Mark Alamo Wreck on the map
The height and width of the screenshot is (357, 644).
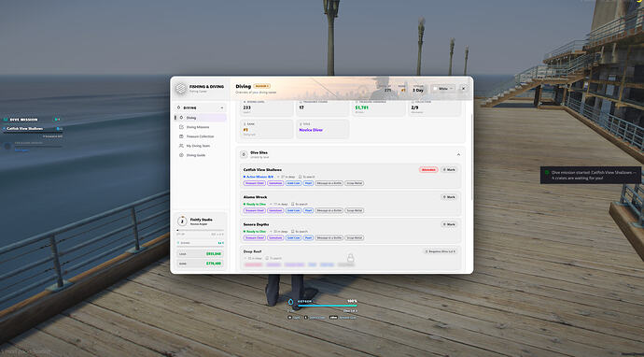[449, 197]
